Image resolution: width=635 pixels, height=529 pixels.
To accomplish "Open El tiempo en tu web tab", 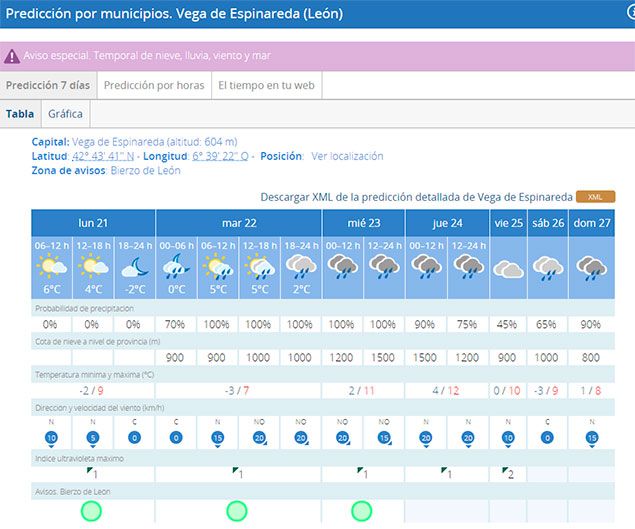I will click(x=266, y=86).
